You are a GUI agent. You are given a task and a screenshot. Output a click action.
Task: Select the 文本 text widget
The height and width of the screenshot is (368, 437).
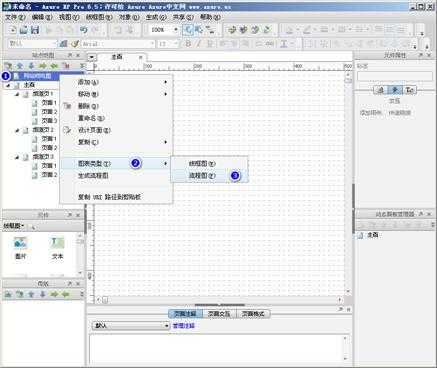point(57,248)
